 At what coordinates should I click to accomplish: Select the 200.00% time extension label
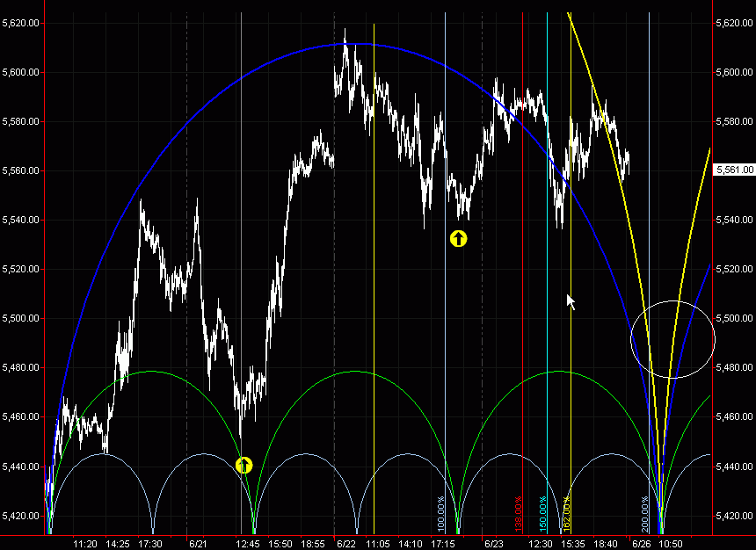tap(644, 513)
